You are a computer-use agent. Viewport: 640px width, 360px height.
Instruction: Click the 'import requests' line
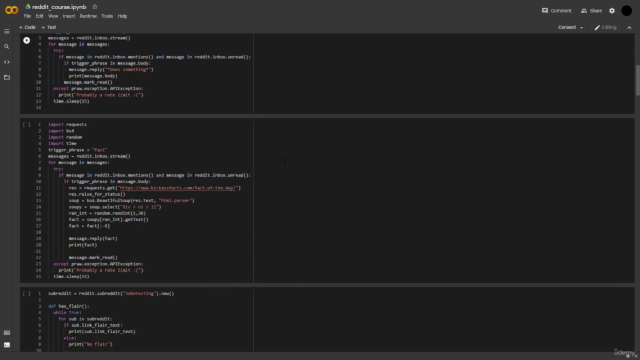point(67,124)
